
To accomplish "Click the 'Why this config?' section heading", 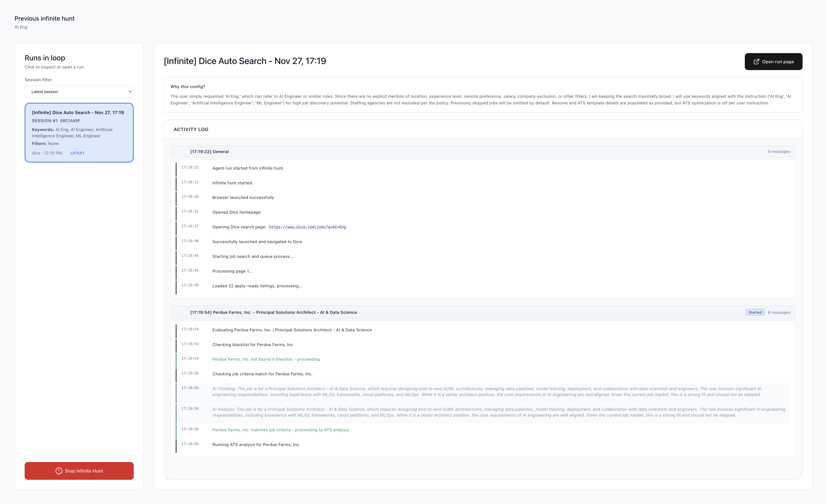I will coord(187,86).
